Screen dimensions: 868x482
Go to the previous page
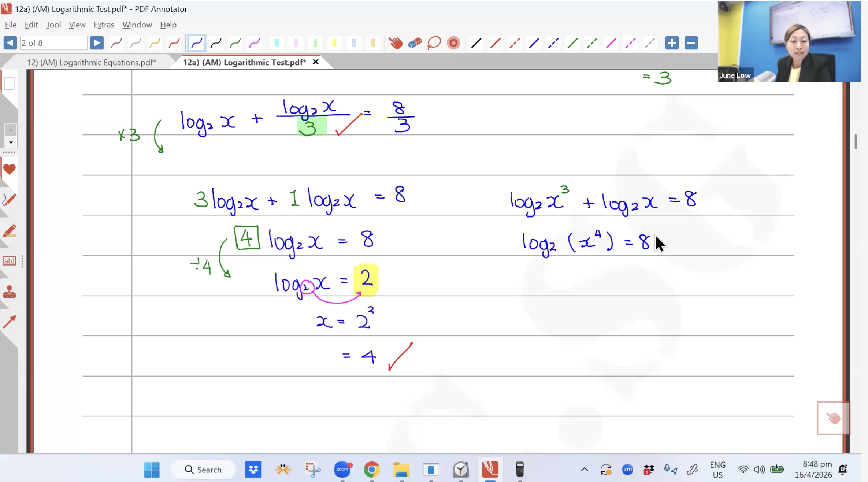click(x=10, y=43)
